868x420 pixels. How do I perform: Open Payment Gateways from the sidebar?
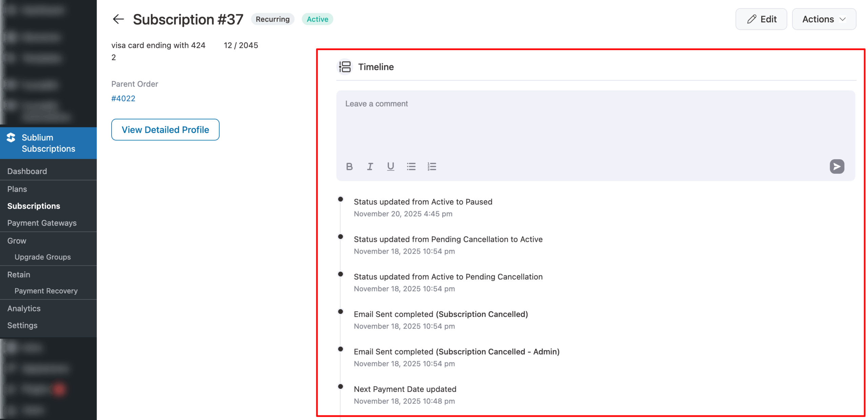coord(42,223)
